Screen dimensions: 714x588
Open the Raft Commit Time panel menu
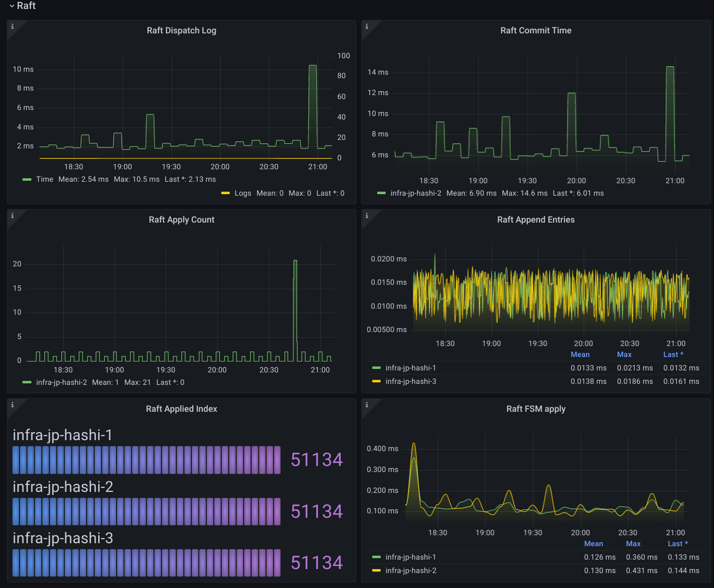pyautogui.click(x=536, y=30)
